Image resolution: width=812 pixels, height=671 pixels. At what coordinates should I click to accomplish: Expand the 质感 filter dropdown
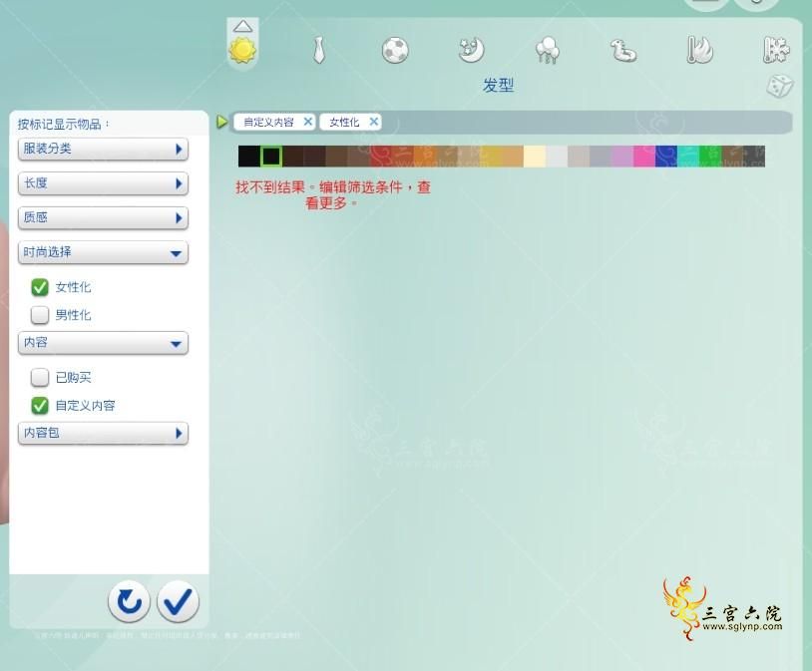click(103, 217)
